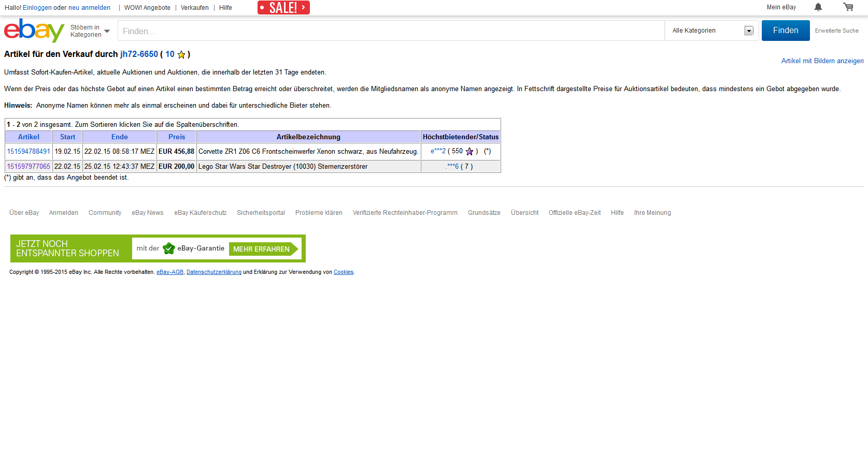Sort by the Ende column header
868x468 pixels.
pyautogui.click(x=120, y=137)
